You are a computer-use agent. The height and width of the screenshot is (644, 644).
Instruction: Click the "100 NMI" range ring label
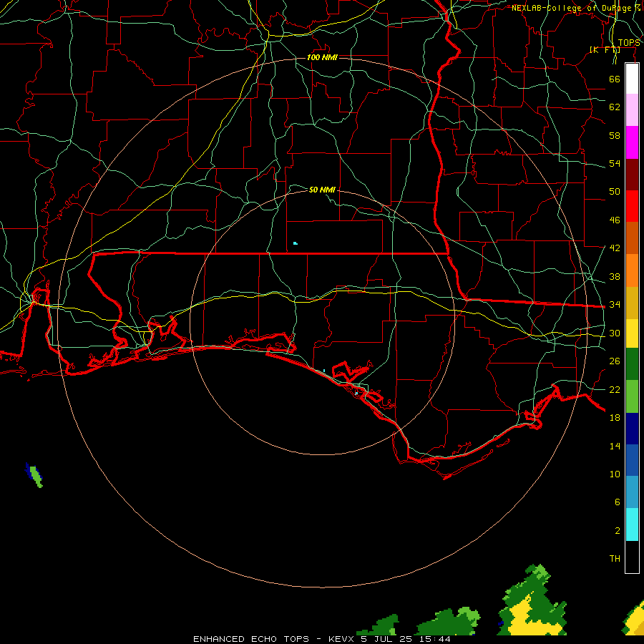point(322,57)
